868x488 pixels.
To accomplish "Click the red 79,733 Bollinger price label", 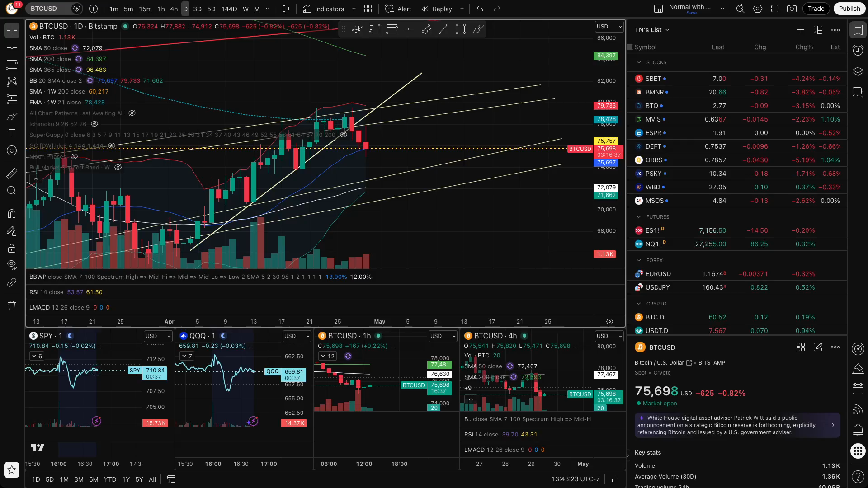I will (x=606, y=106).
